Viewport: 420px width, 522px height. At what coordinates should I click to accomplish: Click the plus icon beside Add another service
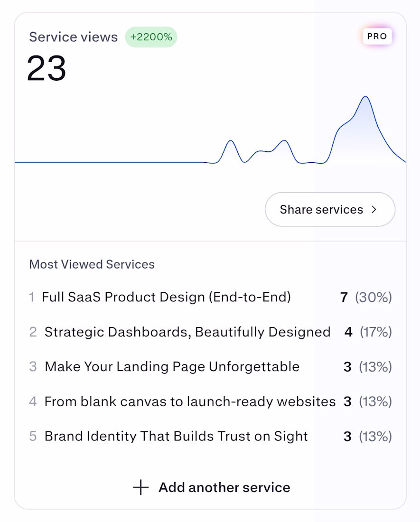(x=141, y=487)
